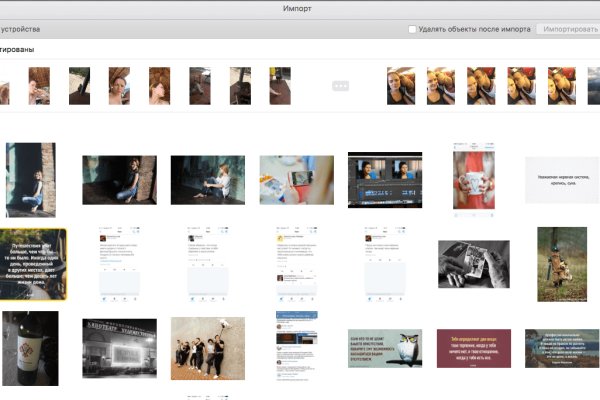Select the wine bottle photo
Image resolution: width=600 pixels, height=400 pixels.
click(x=30, y=348)
